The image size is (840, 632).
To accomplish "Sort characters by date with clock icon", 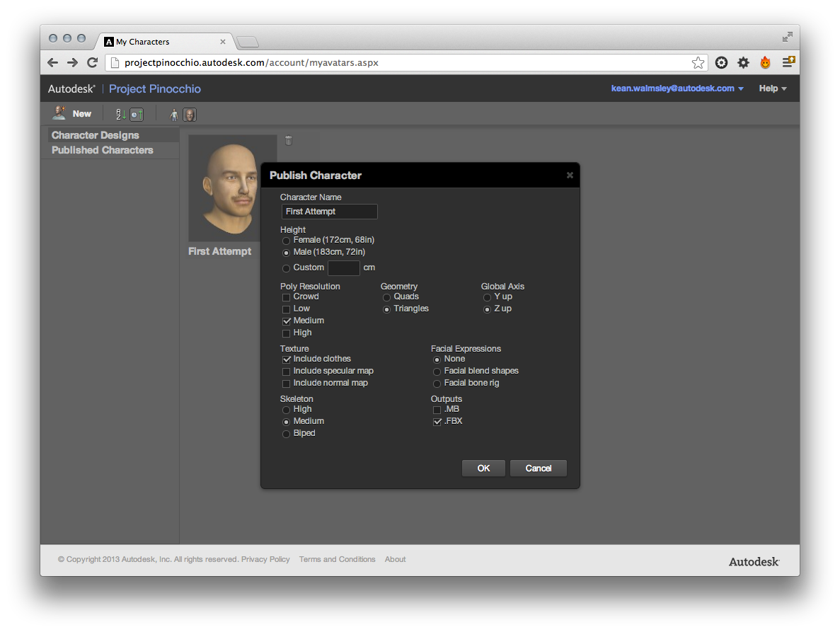I will coord(137,114).
